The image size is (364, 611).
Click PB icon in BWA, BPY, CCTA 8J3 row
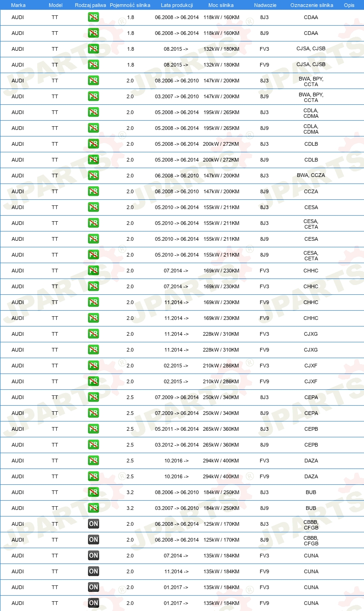pyautogui.click(x=93, y=81)
